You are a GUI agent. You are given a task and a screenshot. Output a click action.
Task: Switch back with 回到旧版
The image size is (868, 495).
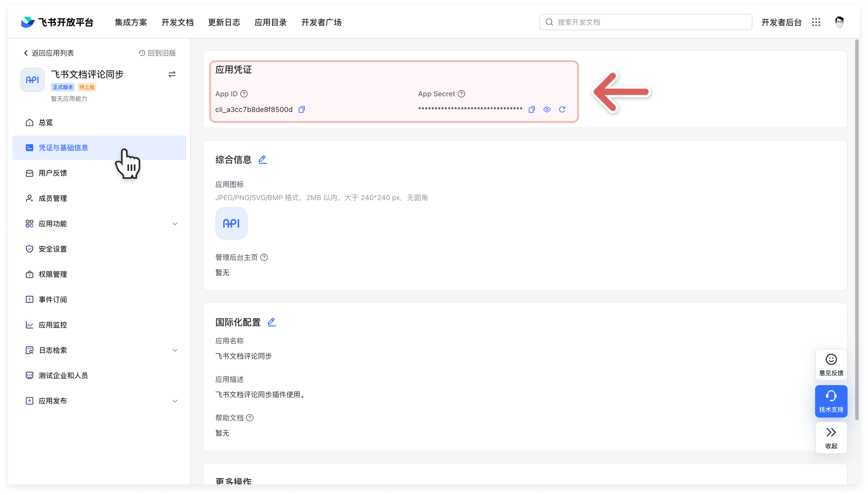[158, 53]
